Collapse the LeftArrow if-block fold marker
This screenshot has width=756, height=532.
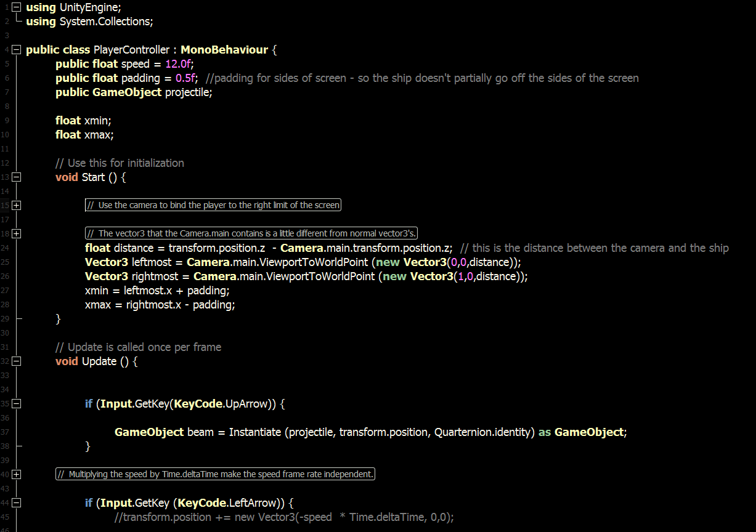[16, 502]
